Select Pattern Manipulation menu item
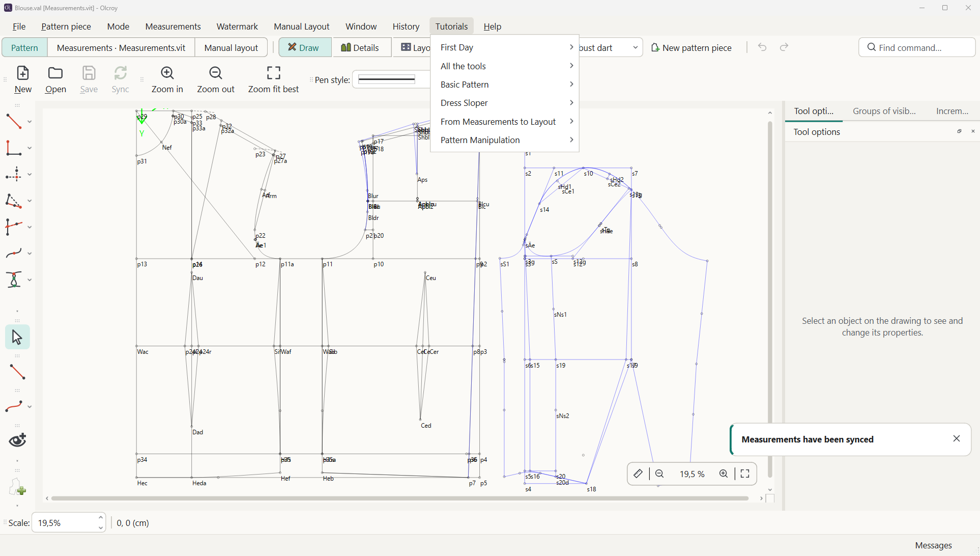 (x=505, y=140)
